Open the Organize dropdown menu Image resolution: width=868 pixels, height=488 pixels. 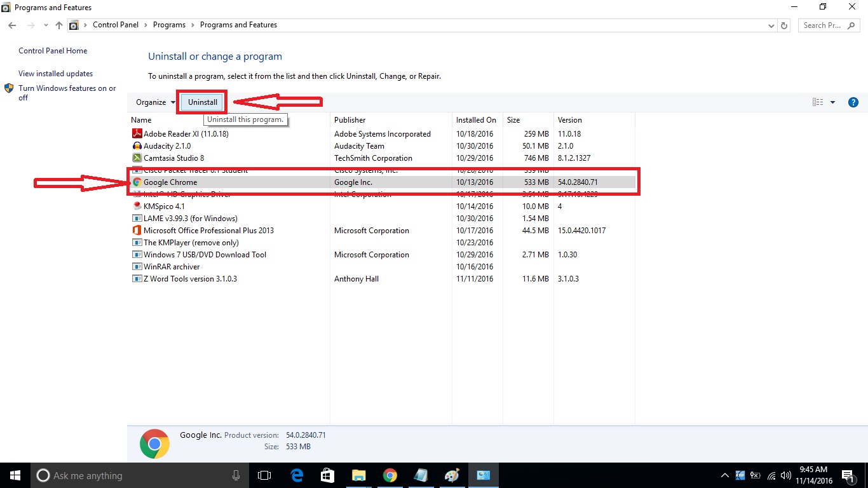coord(155,102)
